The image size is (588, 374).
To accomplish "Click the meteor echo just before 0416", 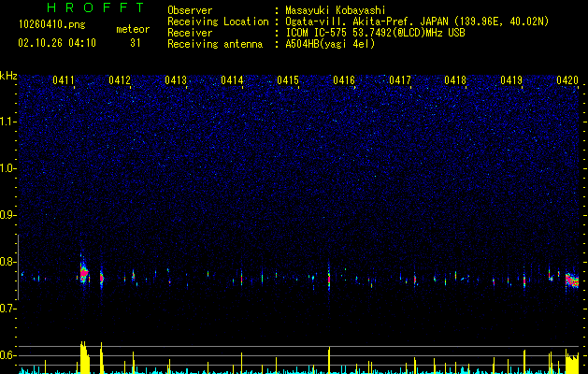I will point(329,279).
